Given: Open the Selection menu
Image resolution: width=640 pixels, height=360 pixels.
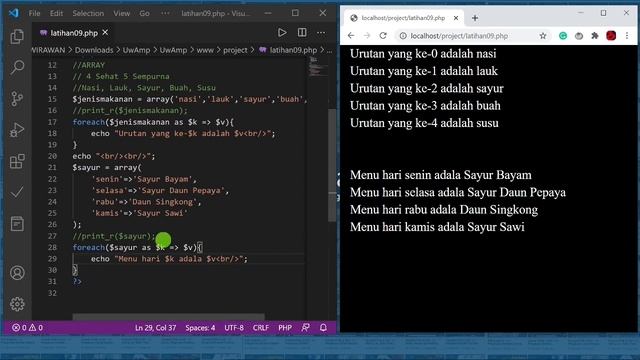Looking at the screenshot, I should pyautogui.click(x=88, y=13).
